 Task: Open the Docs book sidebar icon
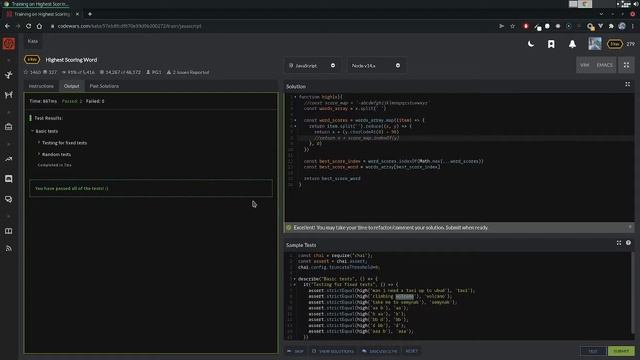click(9, 231)
